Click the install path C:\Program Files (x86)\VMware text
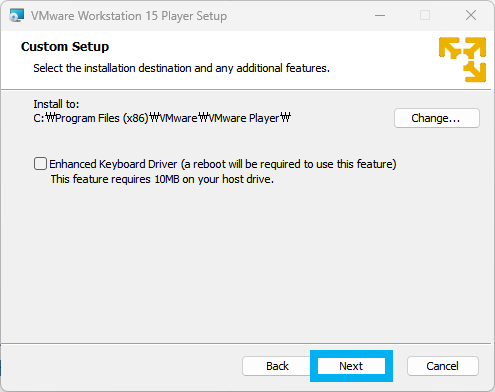Viewport: 495px width, 392px height. 162,118
